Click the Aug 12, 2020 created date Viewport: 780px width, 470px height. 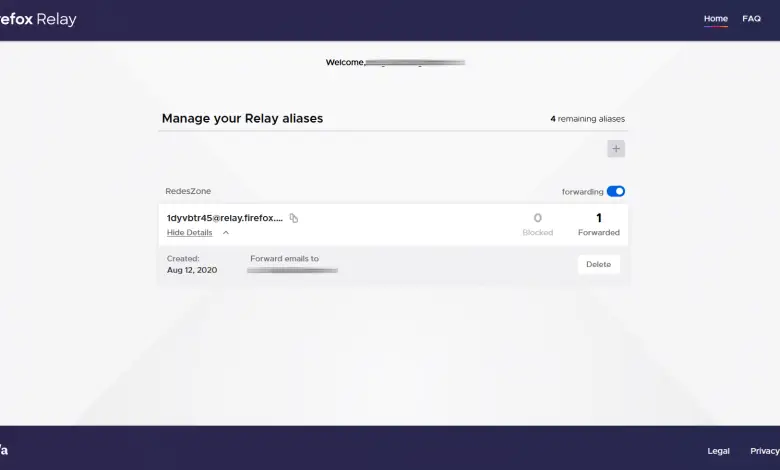tap(192, 270)
